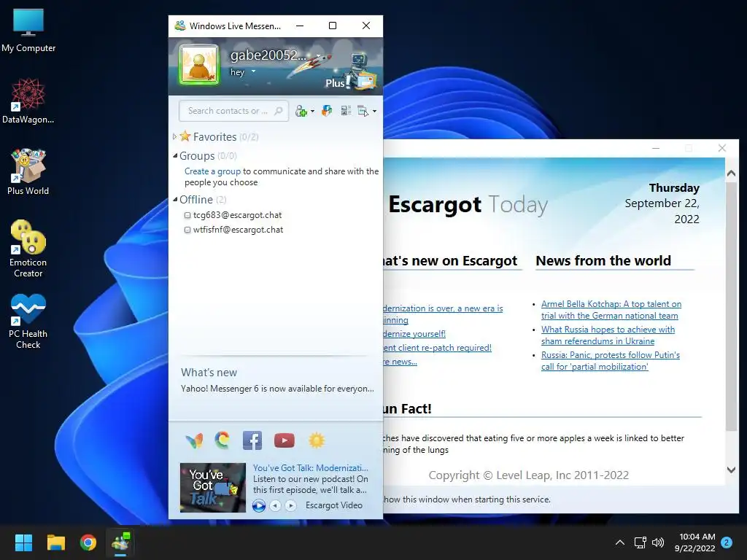This screenshot has width=747, height=560.
Task: Collapse the Groups section
Action: pyautogui.click(x=175, y=155)
